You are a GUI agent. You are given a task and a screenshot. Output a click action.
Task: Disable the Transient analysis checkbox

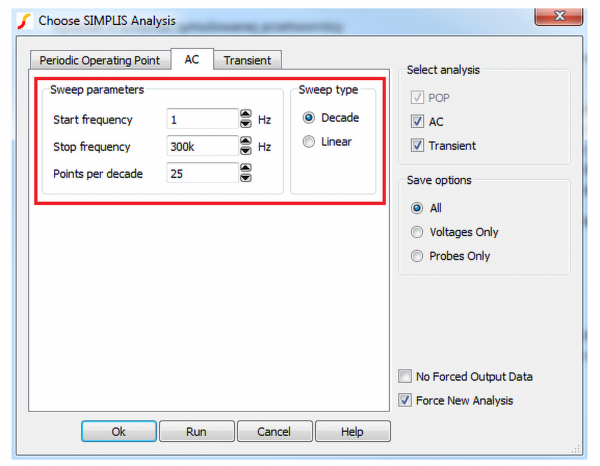coord(419,146)
